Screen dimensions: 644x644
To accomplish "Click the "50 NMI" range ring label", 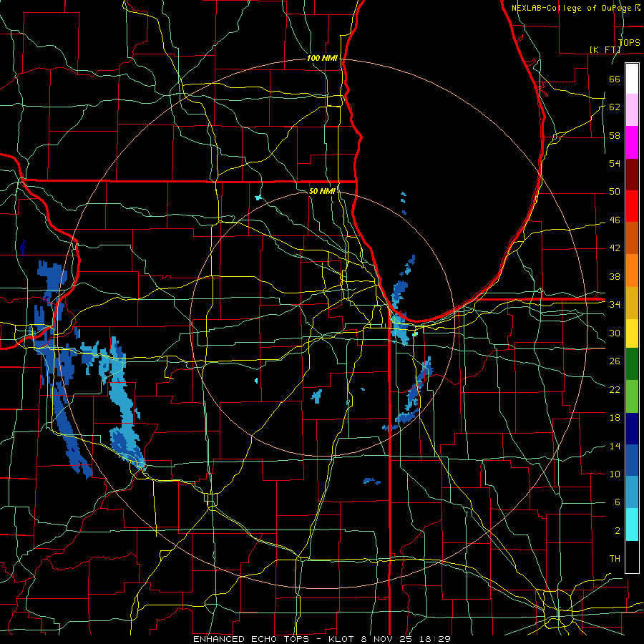I will 322,191.
